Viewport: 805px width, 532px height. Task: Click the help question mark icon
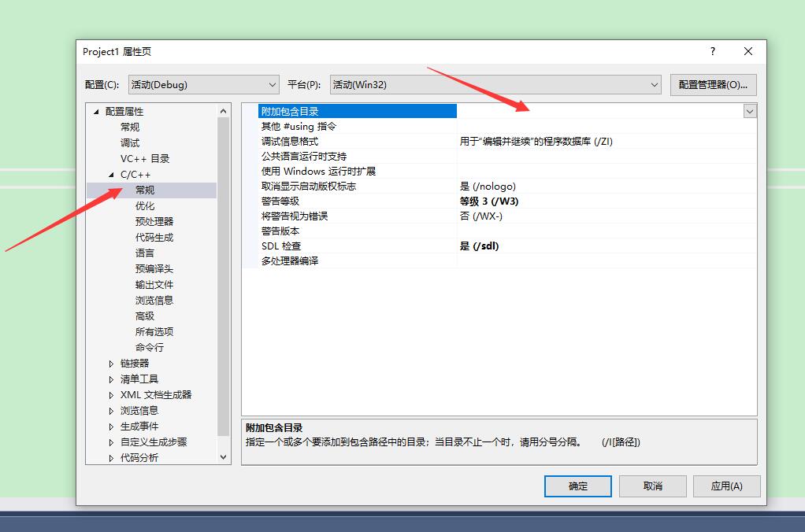(x=711, y=51)
